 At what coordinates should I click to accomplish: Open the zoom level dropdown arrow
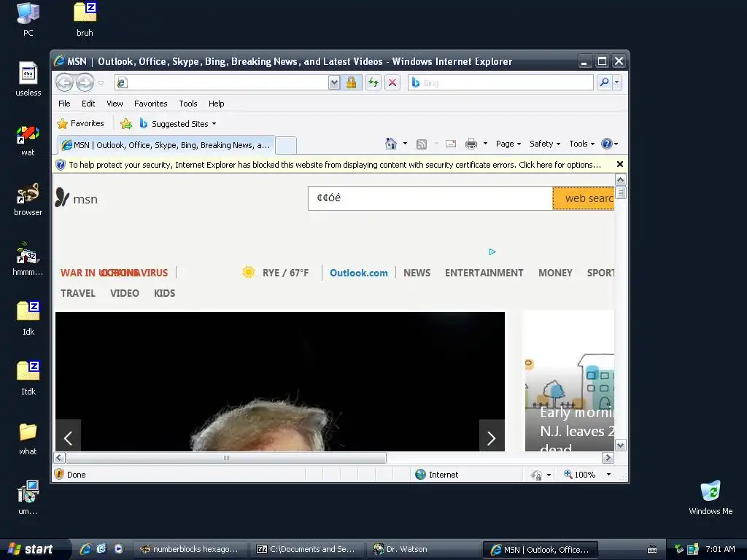tap(608, 474)
